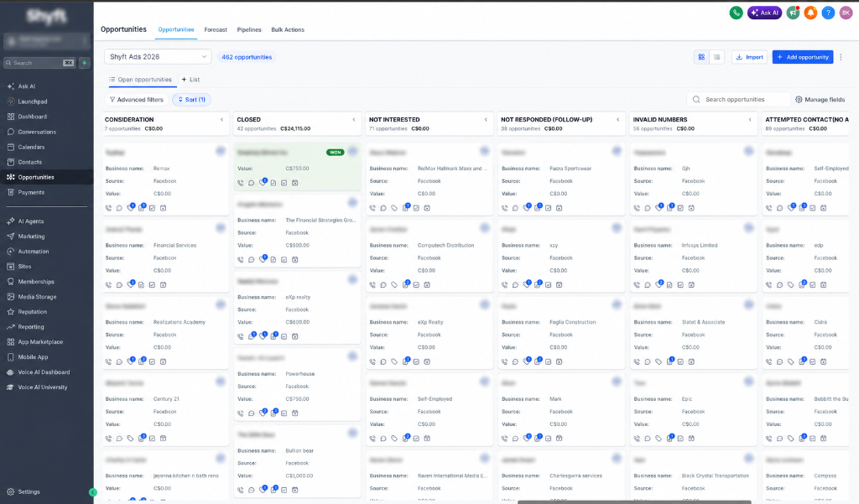Collapse the sidebar with the green arrow
This screenshot has height=504, width=859.
coord(92,492)
